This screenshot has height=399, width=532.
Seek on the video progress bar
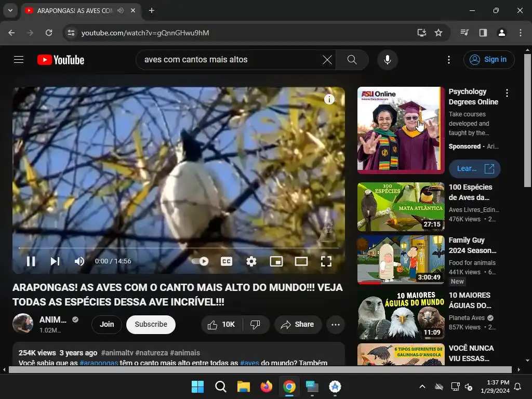coord(179,248)
